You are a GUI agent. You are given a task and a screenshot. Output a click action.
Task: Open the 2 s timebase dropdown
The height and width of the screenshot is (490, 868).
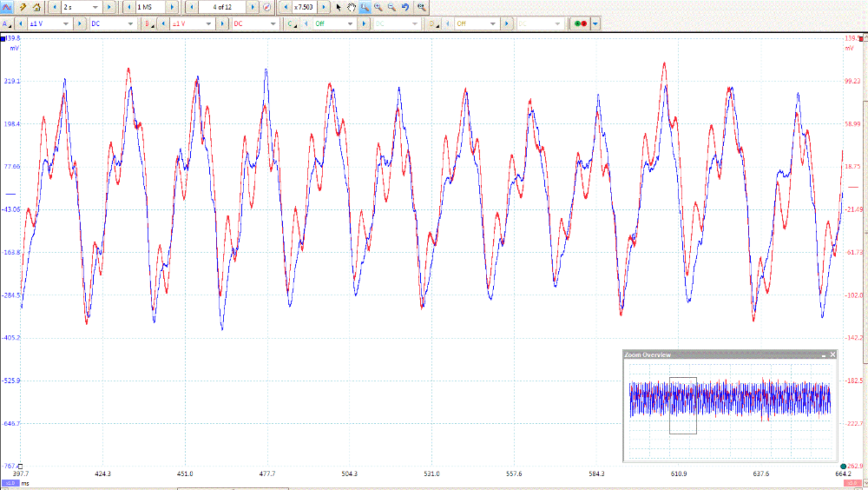(95, 6)
